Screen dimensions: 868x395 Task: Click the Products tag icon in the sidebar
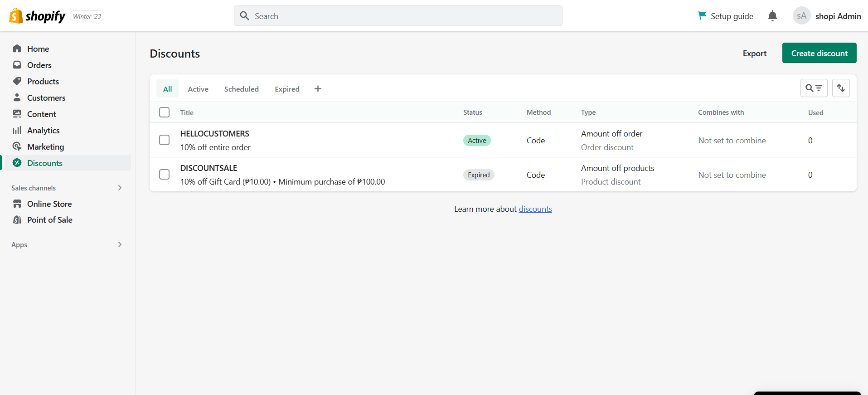pyautogui.click(x=17, y=81)
